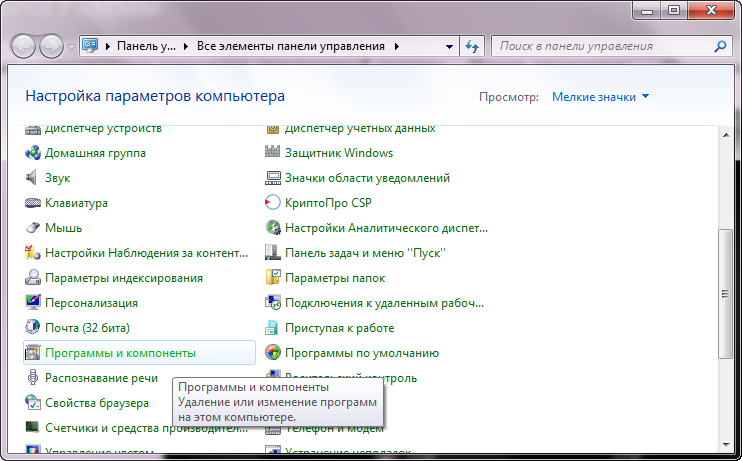Click the scrollbar down arrow
This screenshot has height=461, width=742.
tap(725, 445)
